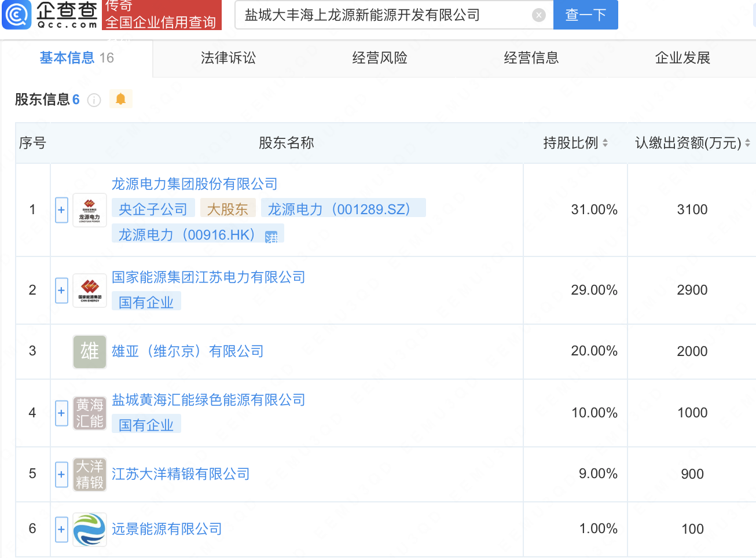Click CHN Energy company logo

click(90, 290)
